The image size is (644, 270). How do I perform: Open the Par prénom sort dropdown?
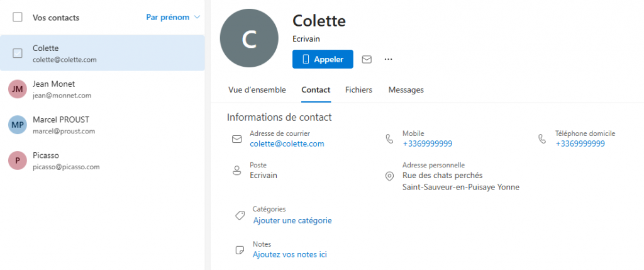173,17
